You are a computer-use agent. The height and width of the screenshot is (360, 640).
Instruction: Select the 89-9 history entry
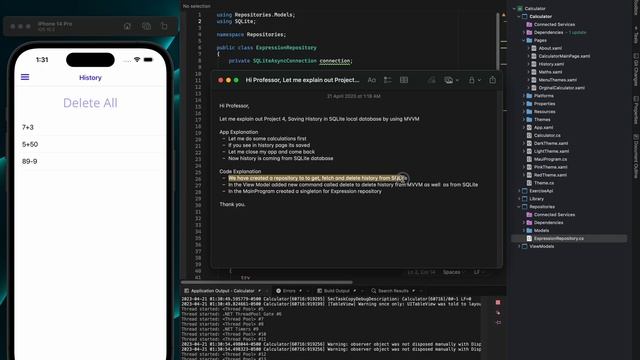coord(90,162)
